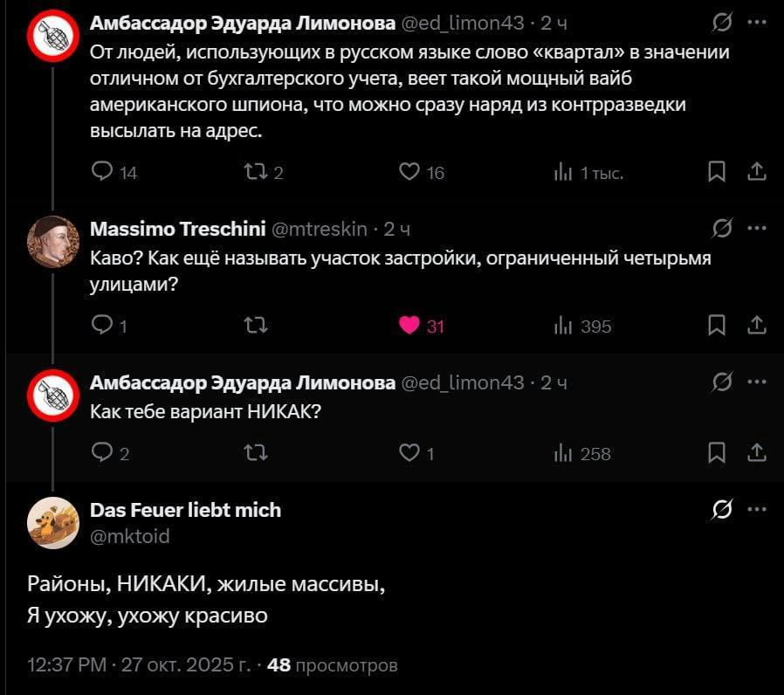Reply to the first tweet with 14 comments
This screenshot has height=695, width=784.
tap(103, 172)
